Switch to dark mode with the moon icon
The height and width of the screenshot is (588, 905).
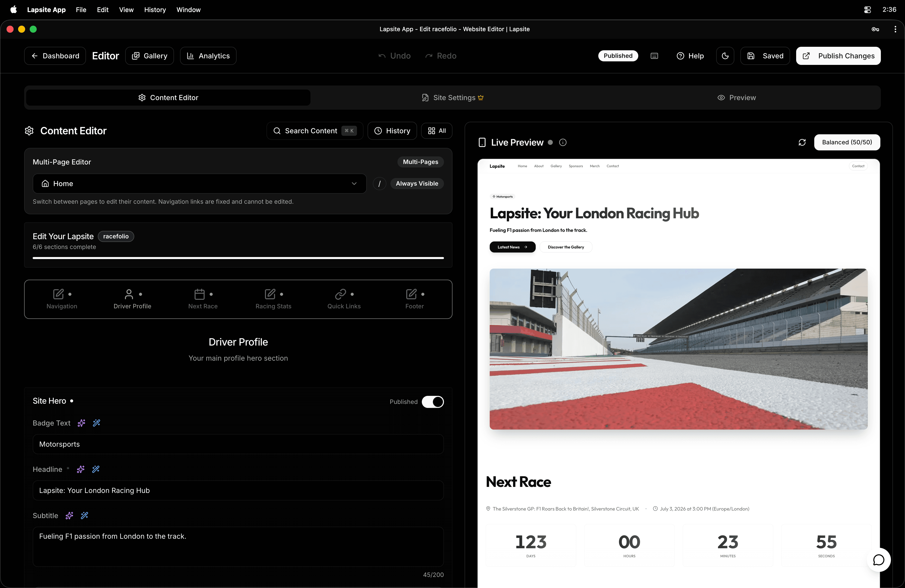click(x=725, y=56)
